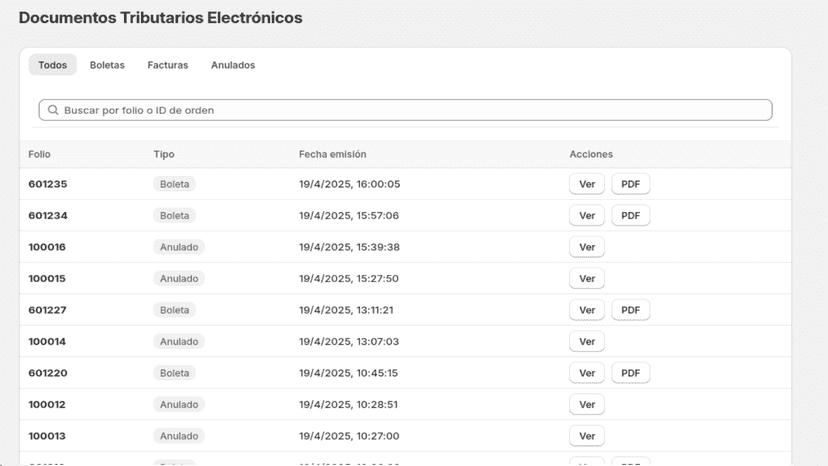Click the search magnifier icon
This screenshot has height=466, width=828.
(x=53, y=110)
